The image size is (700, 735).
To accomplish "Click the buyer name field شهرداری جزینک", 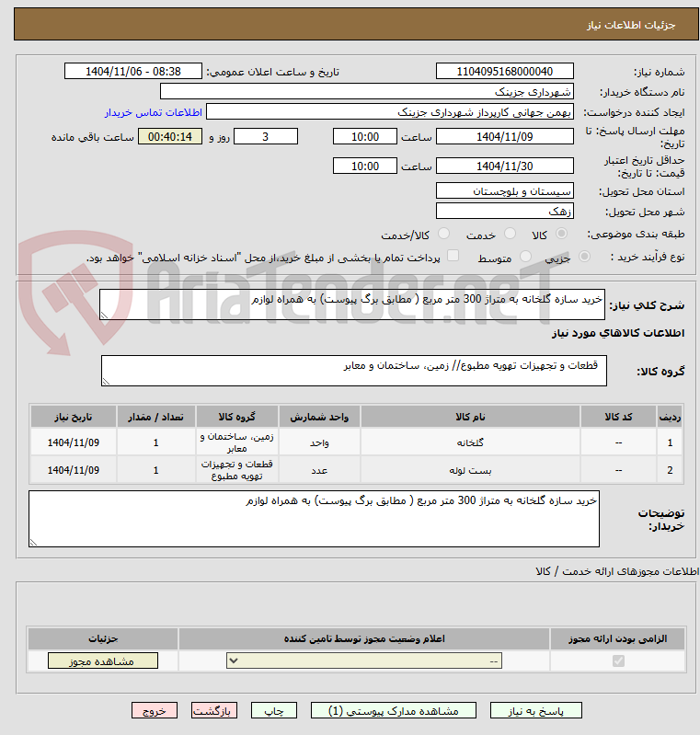I will 367,91.
